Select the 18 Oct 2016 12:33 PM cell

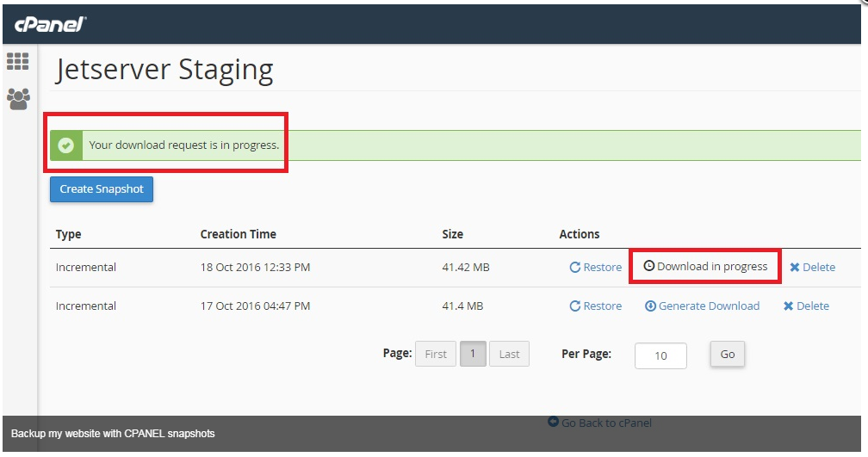255,267
